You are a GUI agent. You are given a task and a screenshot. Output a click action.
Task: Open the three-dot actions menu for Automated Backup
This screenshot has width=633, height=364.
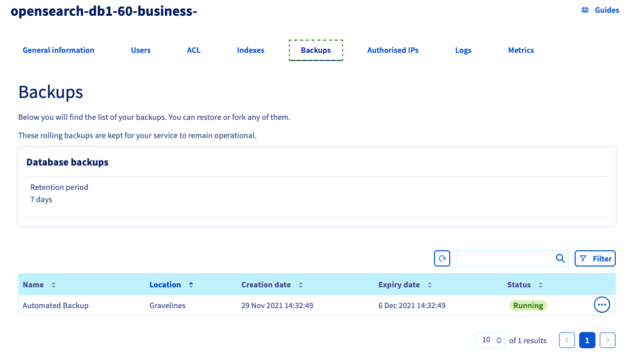602,305
